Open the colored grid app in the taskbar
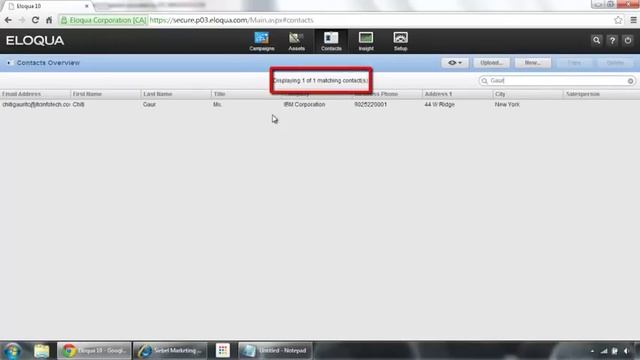The width and height of the screenshot is (640, 360). coord(222,351)
